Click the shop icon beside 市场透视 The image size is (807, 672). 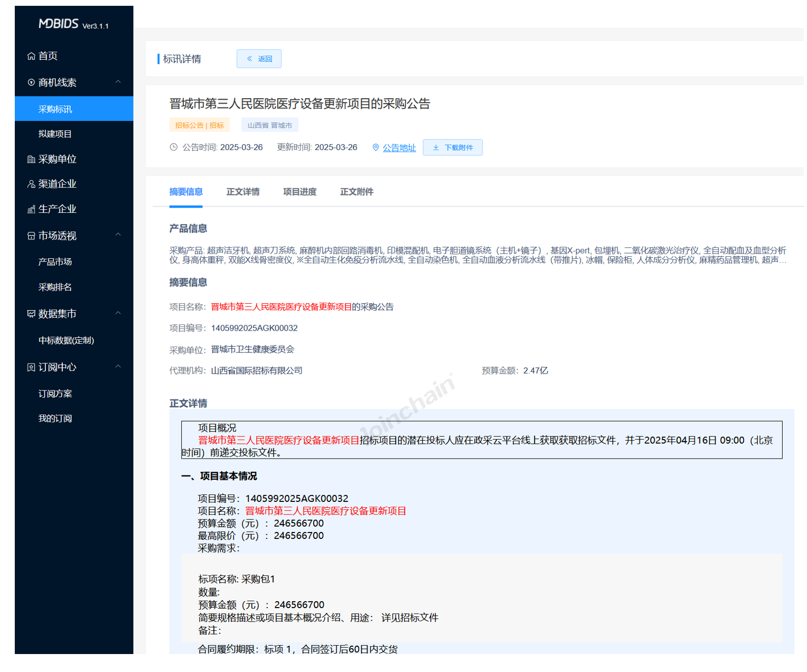click(31, 236)
